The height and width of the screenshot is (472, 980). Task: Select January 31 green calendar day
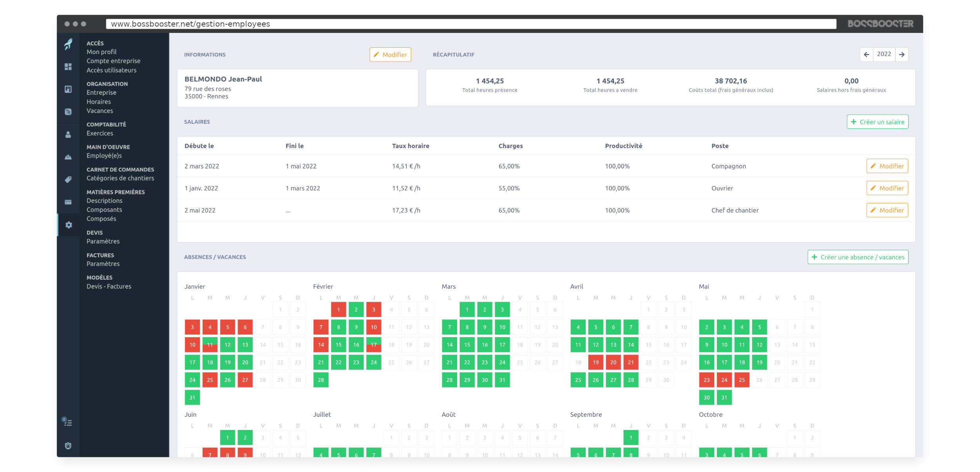pos(192,398)
